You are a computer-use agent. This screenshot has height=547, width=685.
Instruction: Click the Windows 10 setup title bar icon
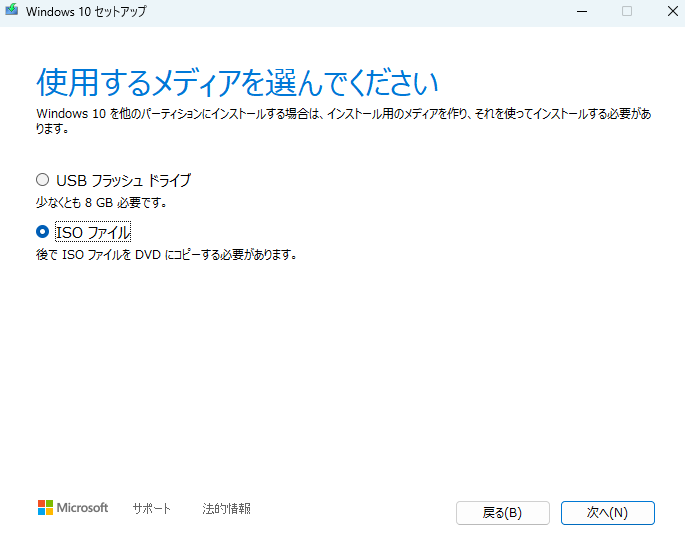coord(12,10)
